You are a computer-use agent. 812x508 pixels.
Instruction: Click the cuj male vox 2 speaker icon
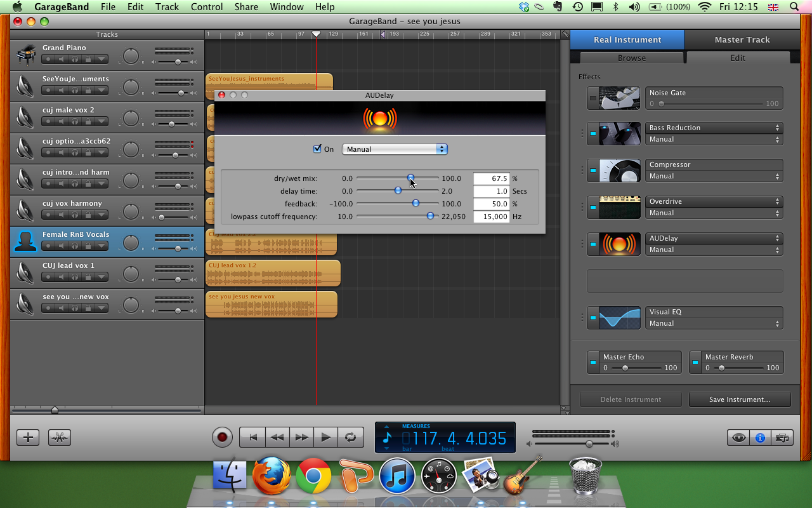25,117
